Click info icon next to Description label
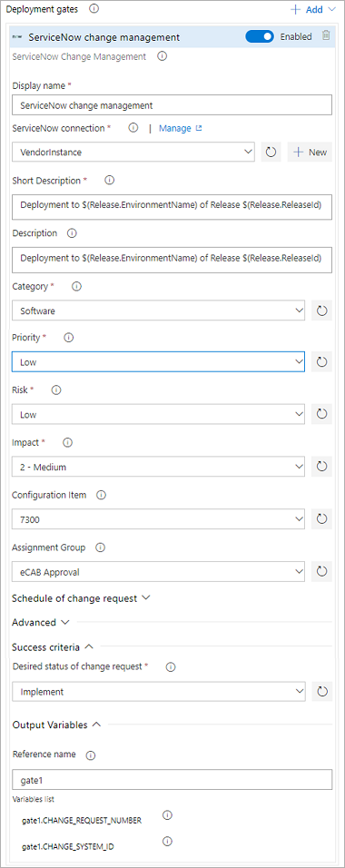This screenshot has width=345, height=868. tap(72, 233)
